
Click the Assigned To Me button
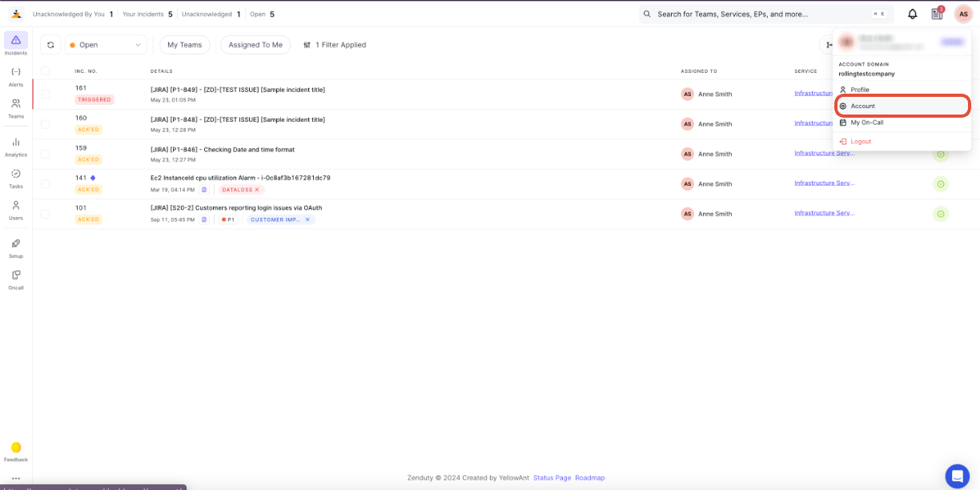coord(255,45)
